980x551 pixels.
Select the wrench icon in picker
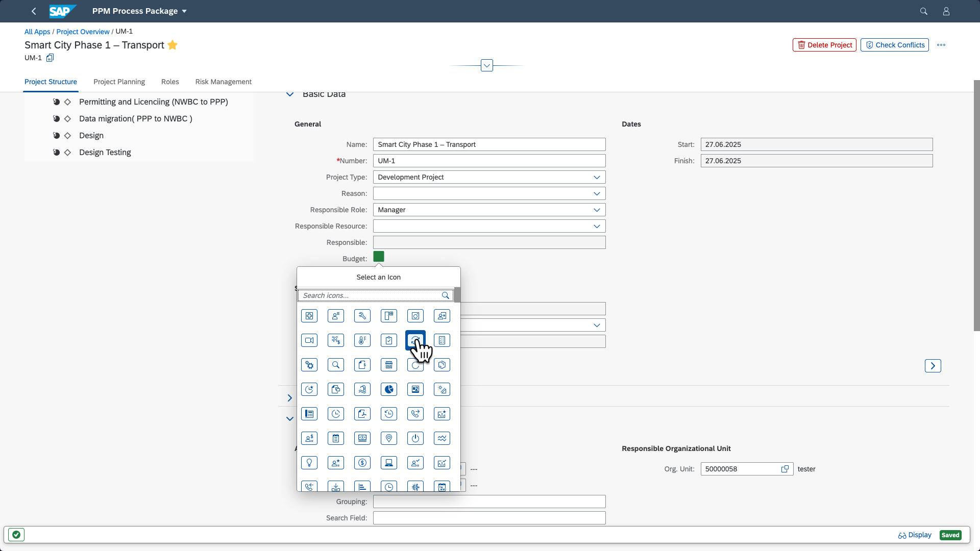[362, 316]
